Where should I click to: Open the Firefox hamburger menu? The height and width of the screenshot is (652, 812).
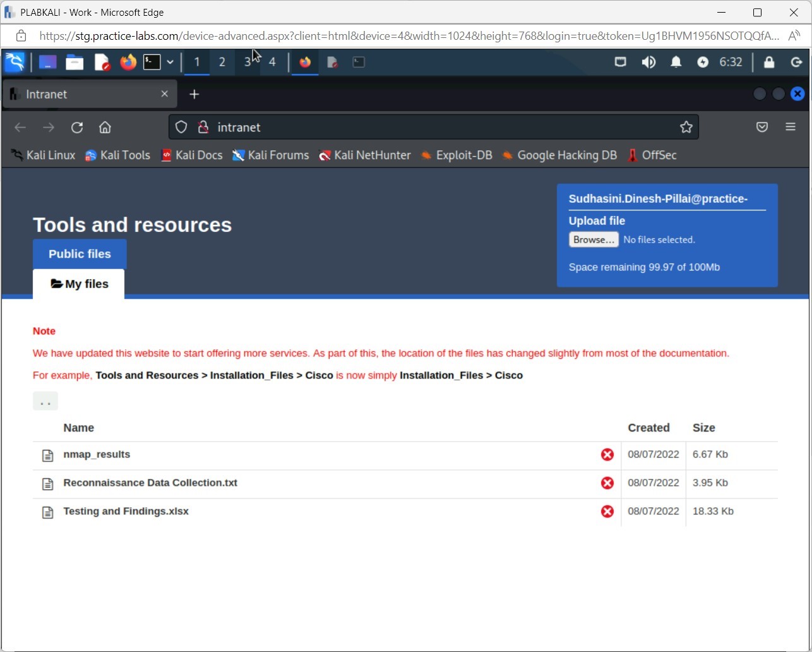790,127
